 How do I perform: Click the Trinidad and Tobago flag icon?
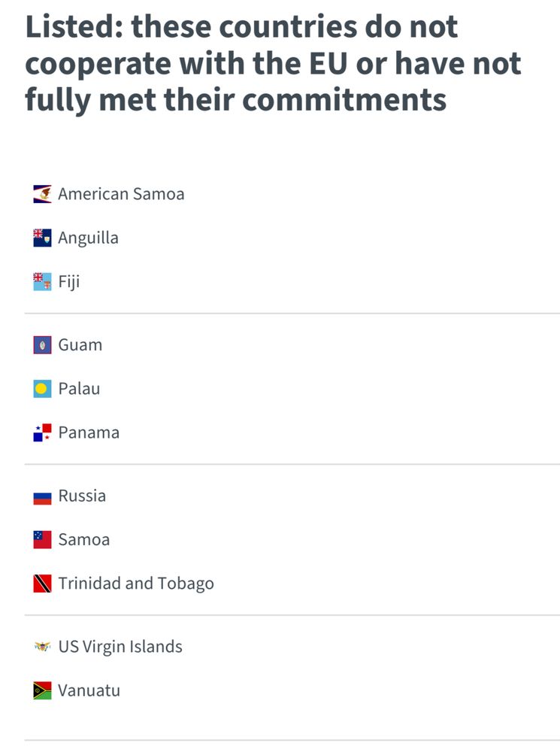tap(42, 584)
